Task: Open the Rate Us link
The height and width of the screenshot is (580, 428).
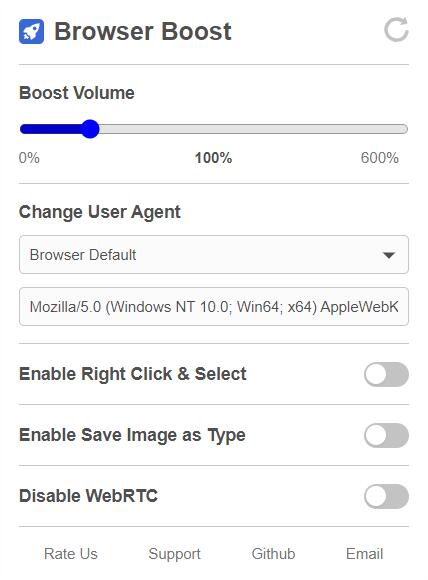Action: 71,554
